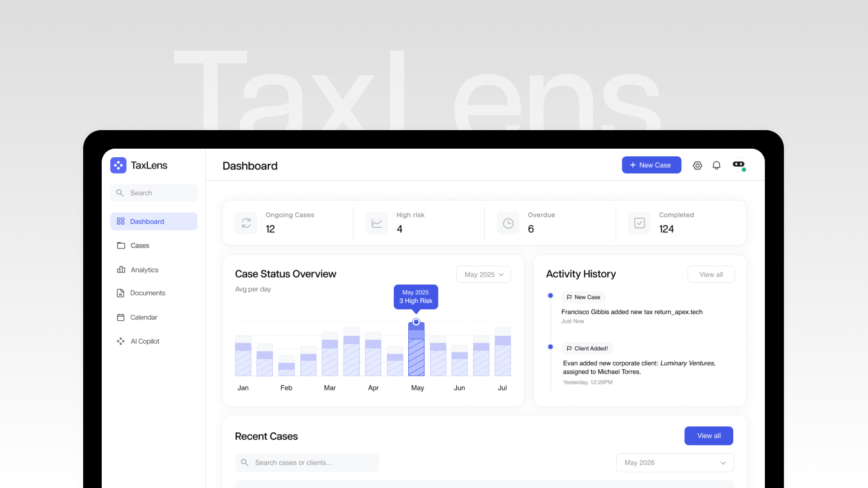868x488 pixels.
Task: Click the Francisco Gibbis activity text
Action: coord(632,312)
